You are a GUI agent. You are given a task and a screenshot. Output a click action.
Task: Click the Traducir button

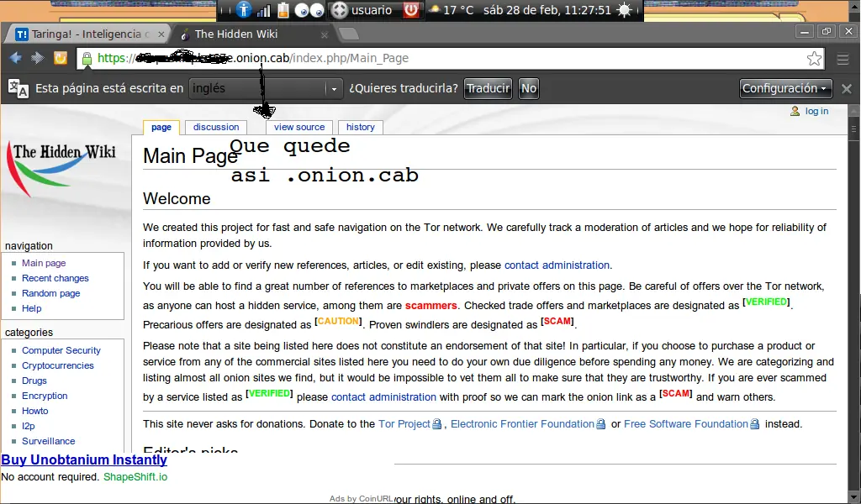pyautogui.click(x=488, y=88)
